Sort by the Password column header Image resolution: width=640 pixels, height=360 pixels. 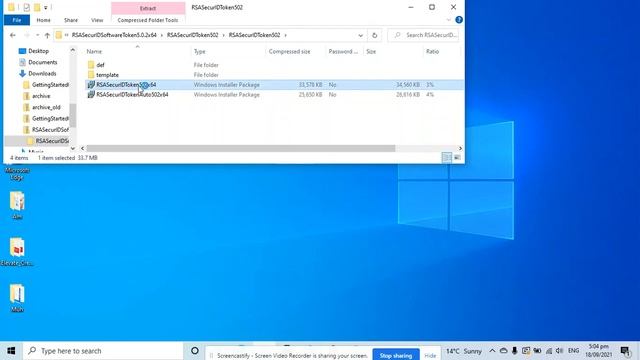pos(343,51)
